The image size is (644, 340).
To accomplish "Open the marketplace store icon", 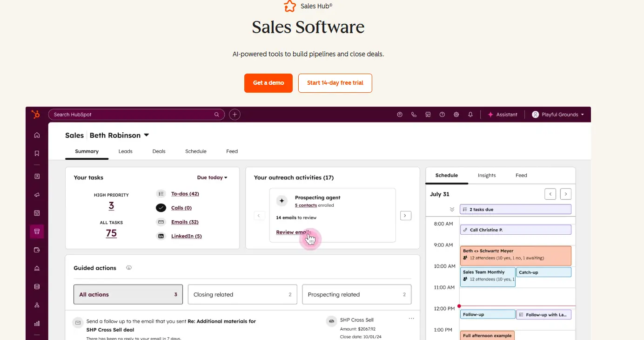I will pos(428,115).
